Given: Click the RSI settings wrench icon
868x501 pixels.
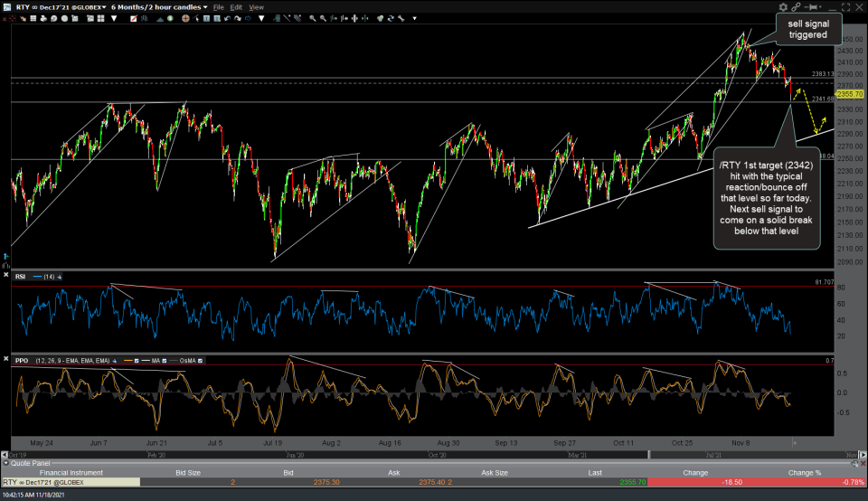Looking at the screenshot, I should pos(59,276).
